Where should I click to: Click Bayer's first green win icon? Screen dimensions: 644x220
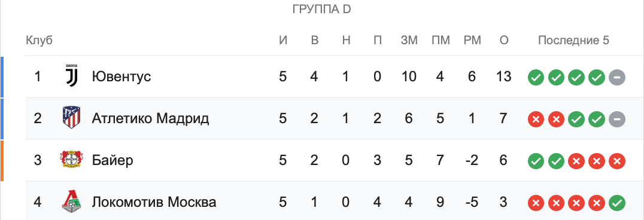[x=536, y=161]
